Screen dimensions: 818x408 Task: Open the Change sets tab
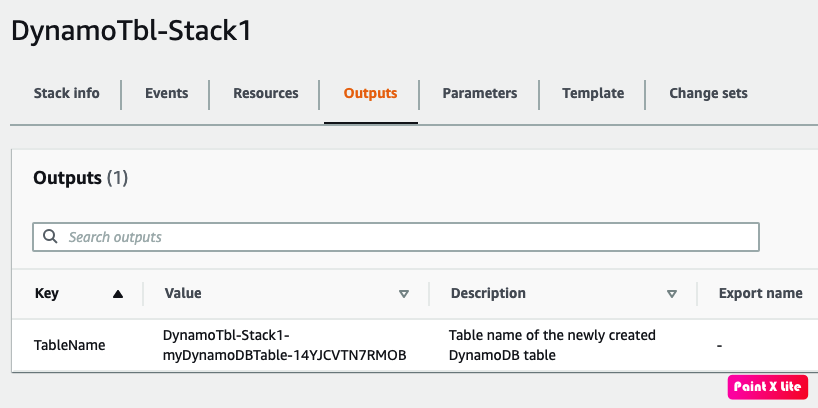click(x=708, y=93)
